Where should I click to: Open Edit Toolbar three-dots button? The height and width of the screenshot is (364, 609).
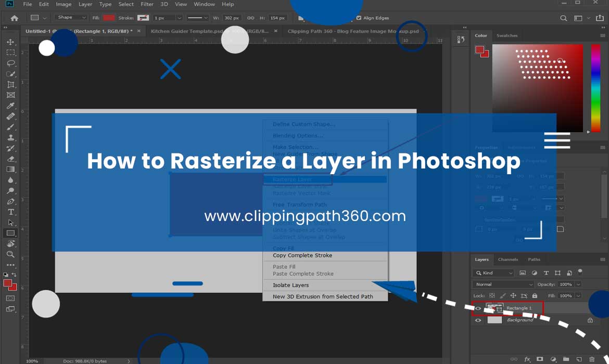pos(10,265)
